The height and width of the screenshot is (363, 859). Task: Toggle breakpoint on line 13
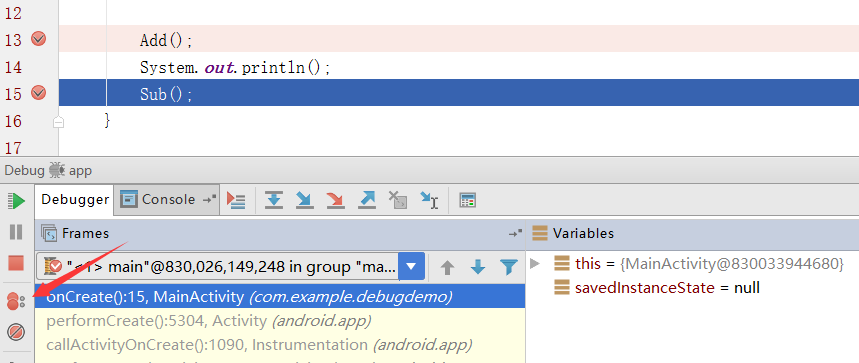coord(38,39)
